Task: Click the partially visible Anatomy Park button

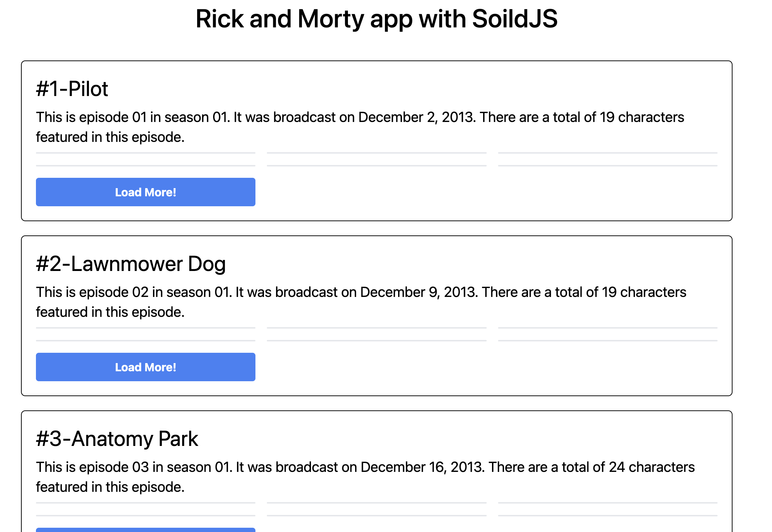Action: 146,530
